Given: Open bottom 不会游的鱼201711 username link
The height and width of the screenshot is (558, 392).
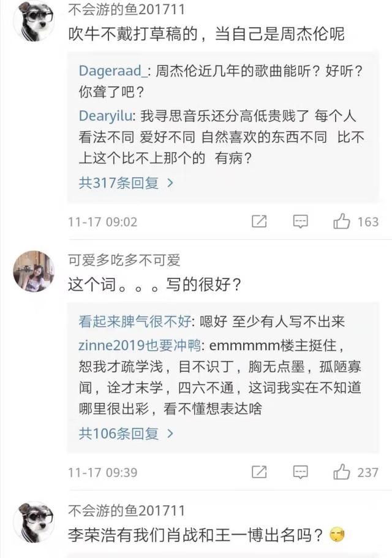Looking at the screenshot, I should pyautogui.click(x=126, y=511).
